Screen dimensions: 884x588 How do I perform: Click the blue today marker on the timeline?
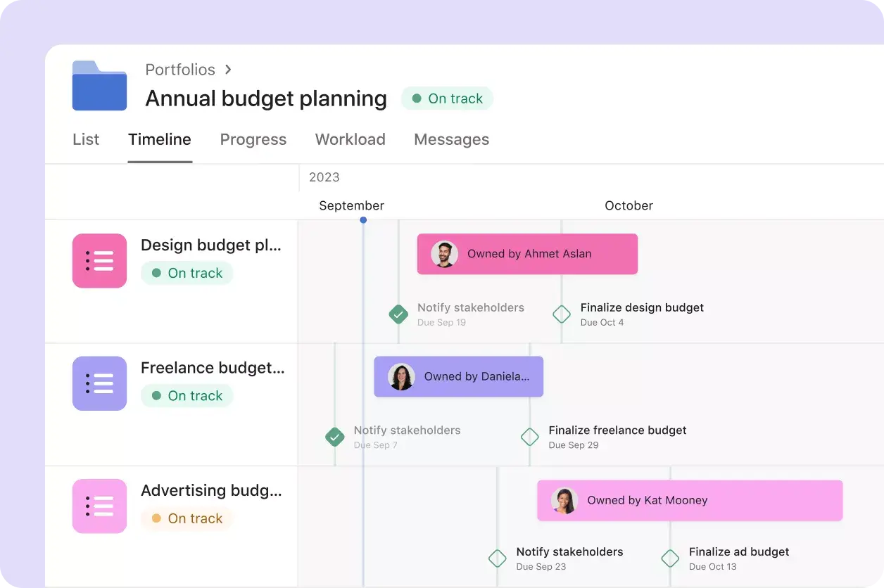pos(363,220)
